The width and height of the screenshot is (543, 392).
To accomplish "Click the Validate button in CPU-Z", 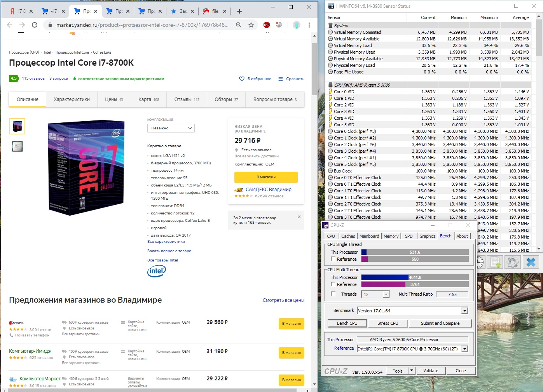I will coord(431,371).
